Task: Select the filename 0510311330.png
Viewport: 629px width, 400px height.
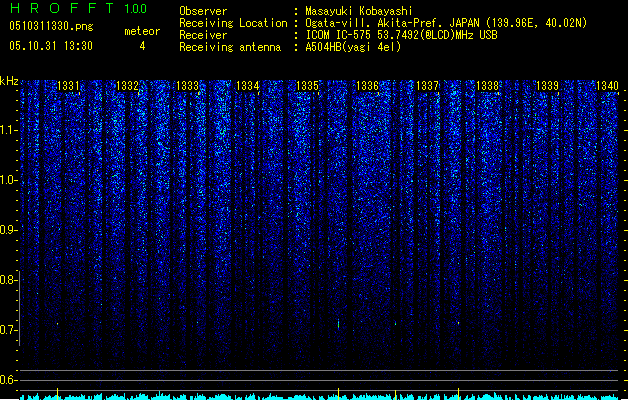Action: (51, 26)
